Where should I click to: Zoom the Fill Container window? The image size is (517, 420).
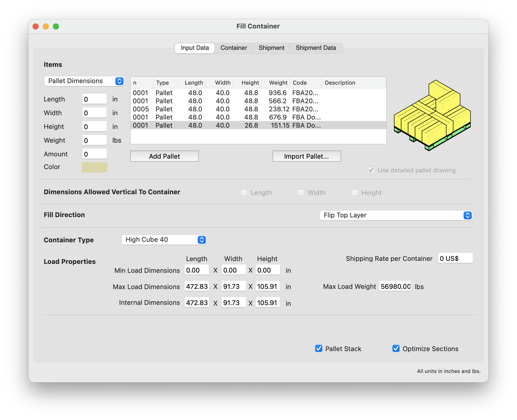click(56, 26)
